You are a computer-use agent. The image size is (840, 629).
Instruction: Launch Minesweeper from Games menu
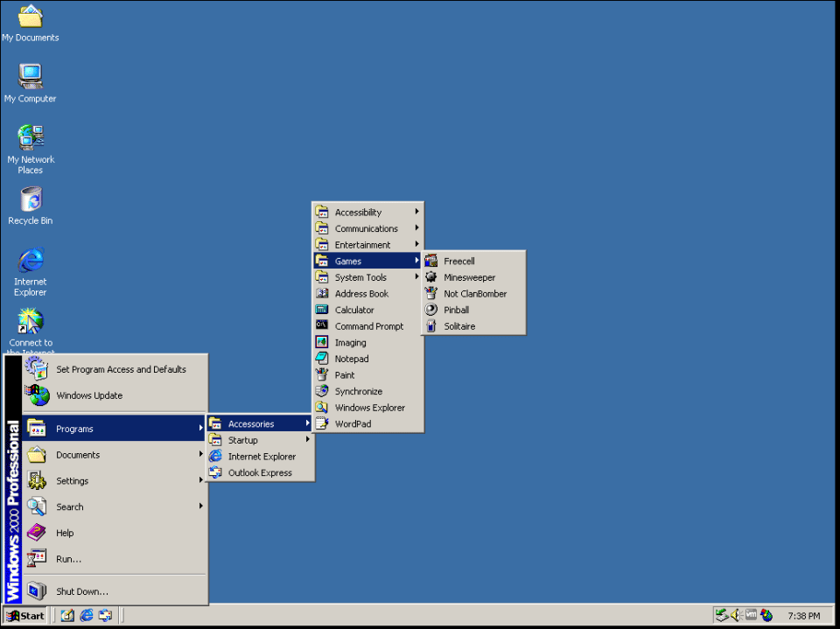coord(469,277)
